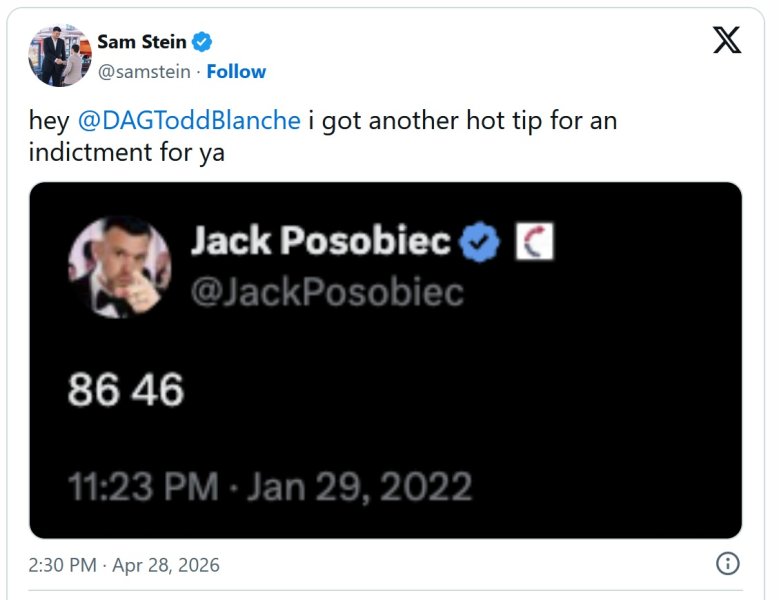Open the embedded black screenshot image
779x600 pixels.
(386, 360)
